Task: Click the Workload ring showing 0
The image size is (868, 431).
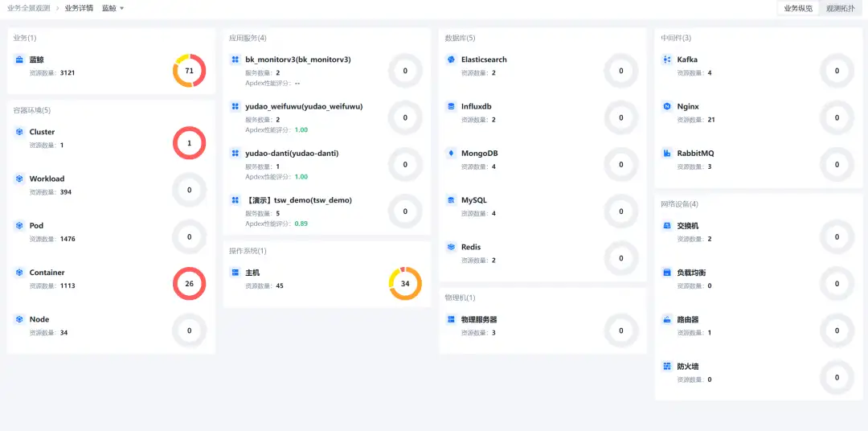Action: point(190,190)
